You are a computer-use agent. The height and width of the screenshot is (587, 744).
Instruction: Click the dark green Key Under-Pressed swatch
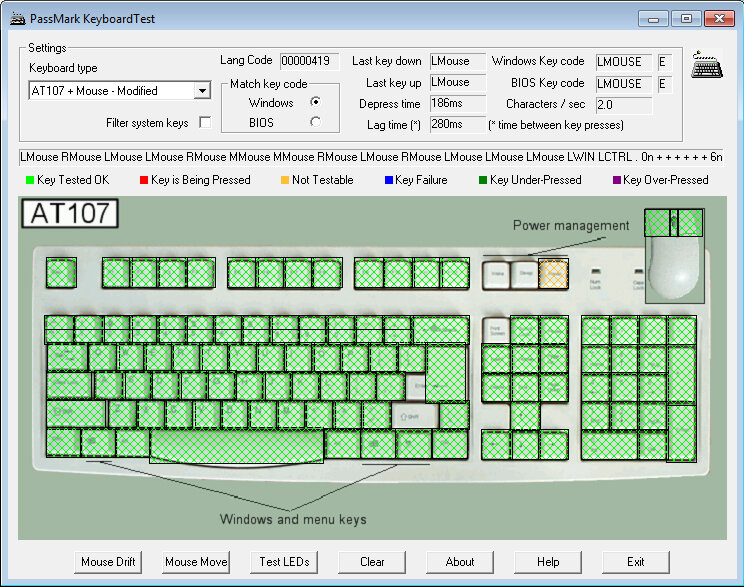(x=483, y=180)
